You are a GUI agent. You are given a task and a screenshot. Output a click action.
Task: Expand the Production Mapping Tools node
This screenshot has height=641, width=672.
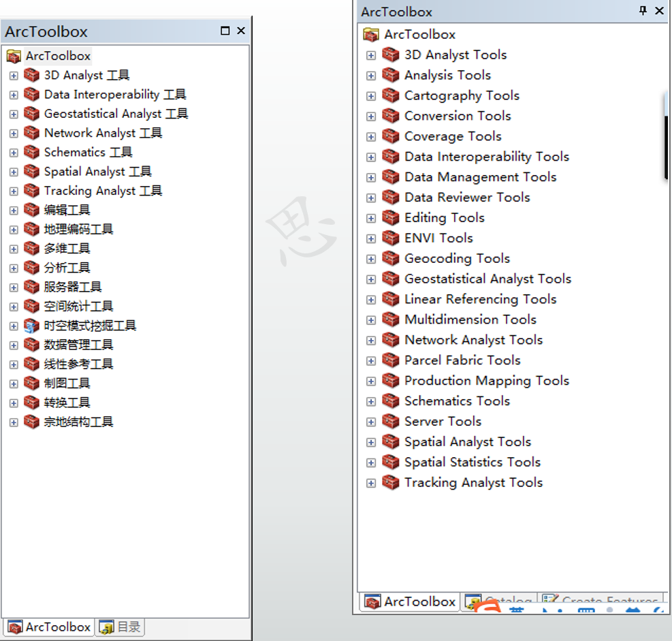(x=371, y=381)
